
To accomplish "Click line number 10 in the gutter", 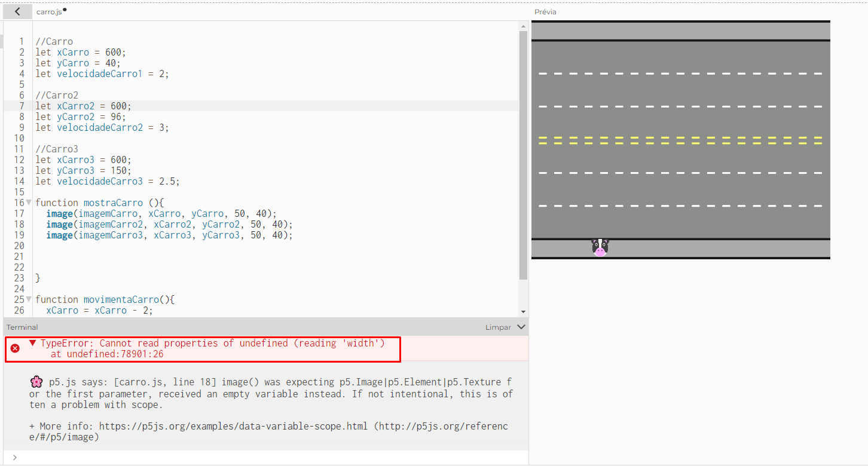I will point(19,139).
